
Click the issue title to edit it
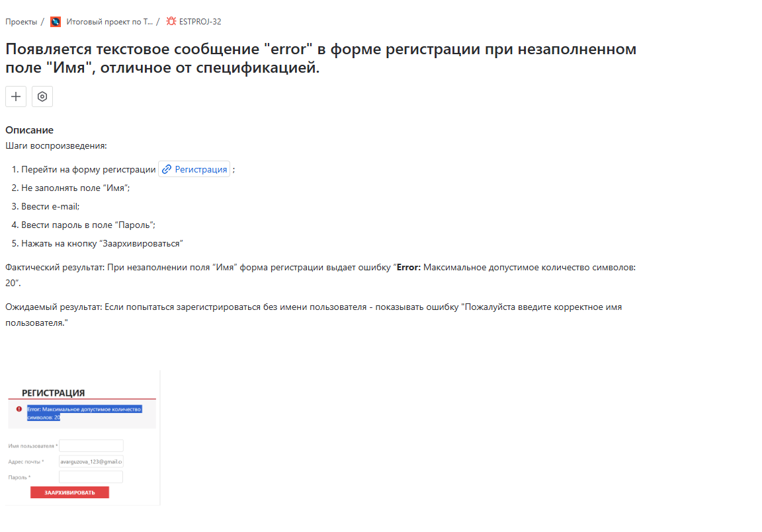pos(321,58)
